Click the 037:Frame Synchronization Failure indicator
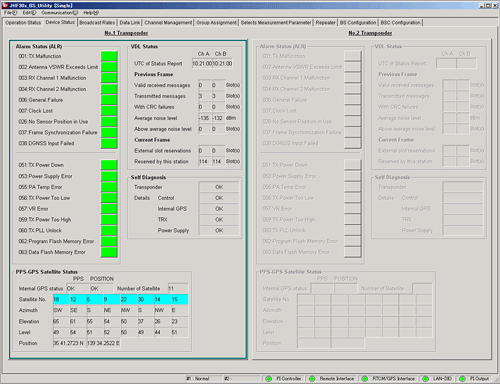 click(x=109, y=132)
